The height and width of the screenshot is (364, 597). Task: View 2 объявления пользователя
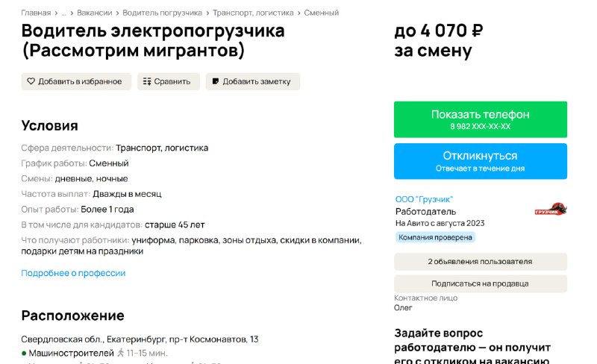tap(481, 262)
